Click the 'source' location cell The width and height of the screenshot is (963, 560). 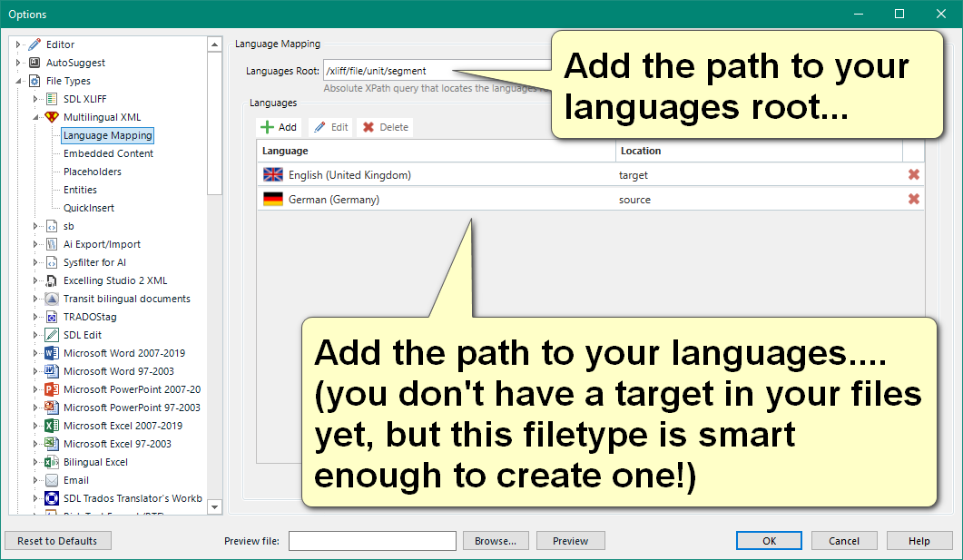tap(634, 200)
